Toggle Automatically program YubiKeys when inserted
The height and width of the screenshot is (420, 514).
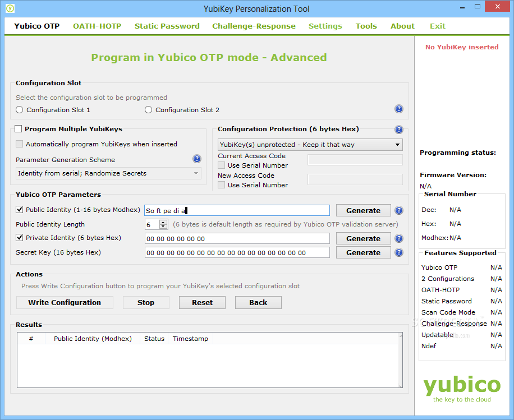click(x=19, y=144)
